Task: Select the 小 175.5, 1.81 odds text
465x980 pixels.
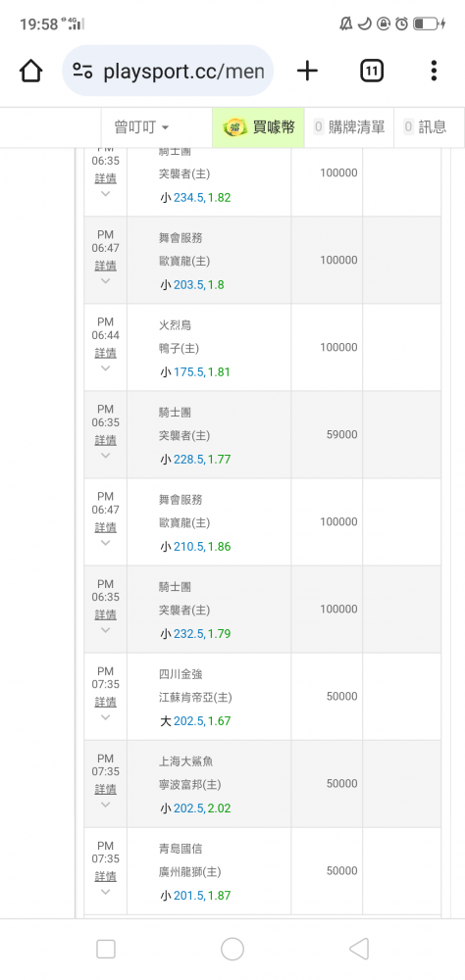Action: click(194, 371)
